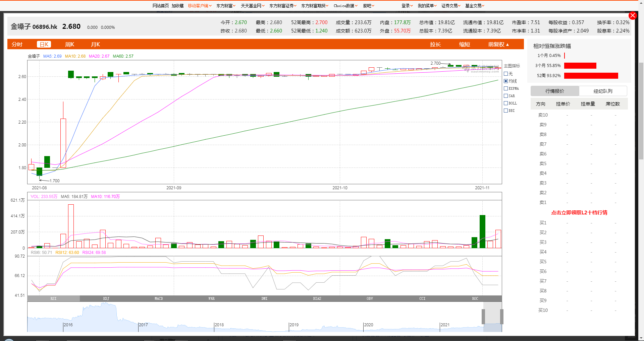Click the 席位数 column header
This screenshot has width=644, height=341.
click(x=613, y=104)
